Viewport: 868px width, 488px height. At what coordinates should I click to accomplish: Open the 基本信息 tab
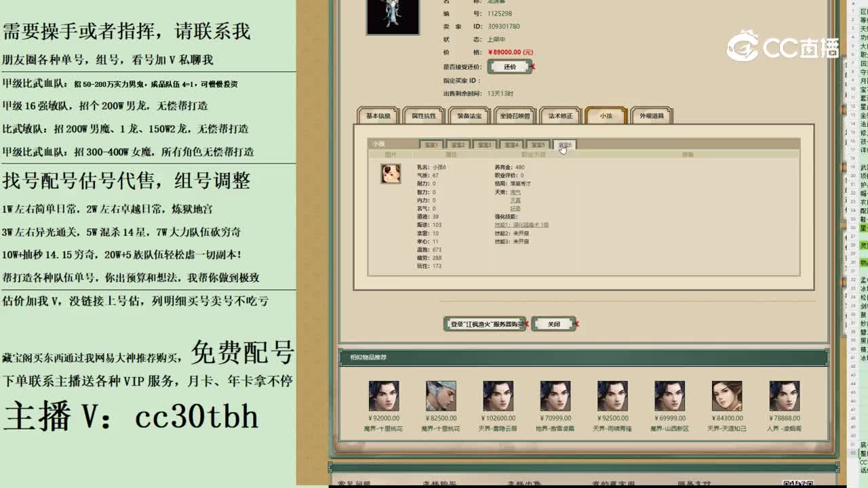pos(378,116)
